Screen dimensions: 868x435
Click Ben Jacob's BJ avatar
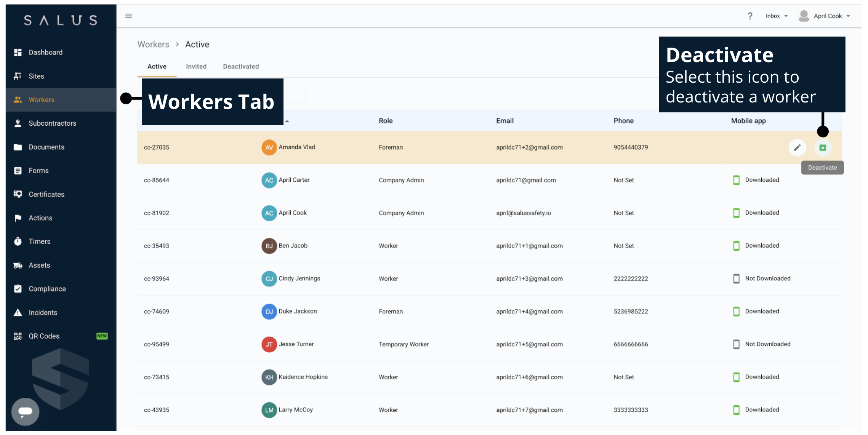click(269, 246)
